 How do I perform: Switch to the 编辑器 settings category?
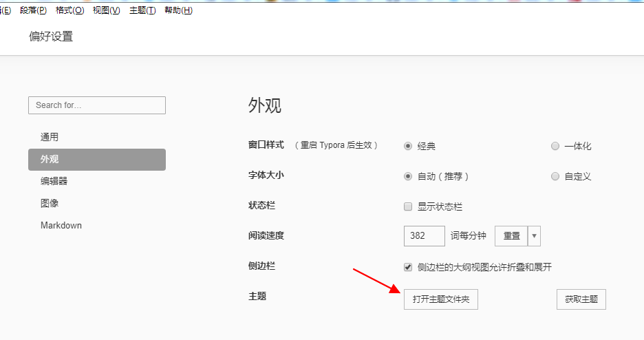[54, 181]
